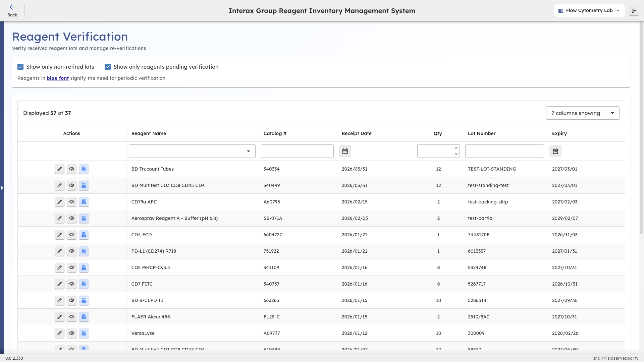Disable Show only reagents pending verification
Screen dimensions: 644x362
(108, 67)
